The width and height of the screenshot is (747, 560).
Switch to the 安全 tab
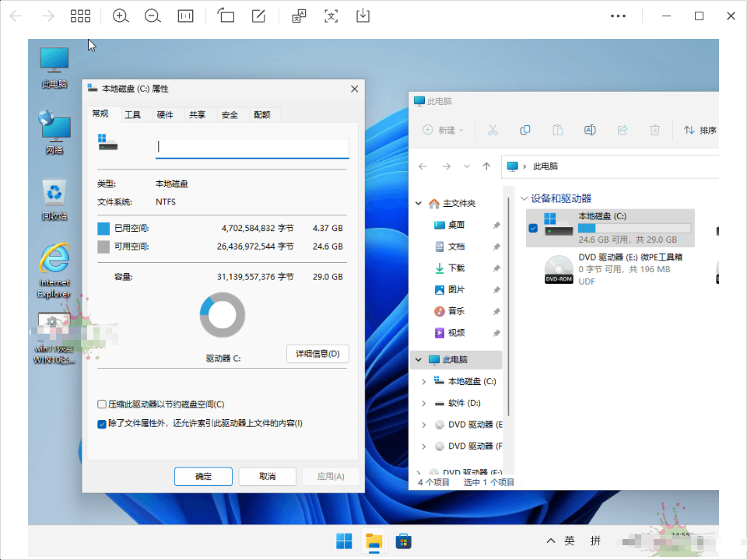230,115
